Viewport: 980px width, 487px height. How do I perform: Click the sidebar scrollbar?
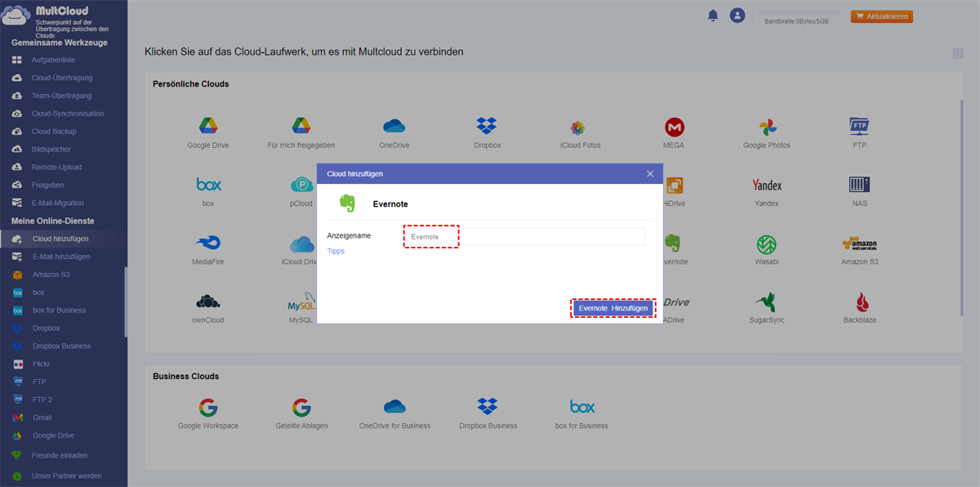click(x=126, y=302)
